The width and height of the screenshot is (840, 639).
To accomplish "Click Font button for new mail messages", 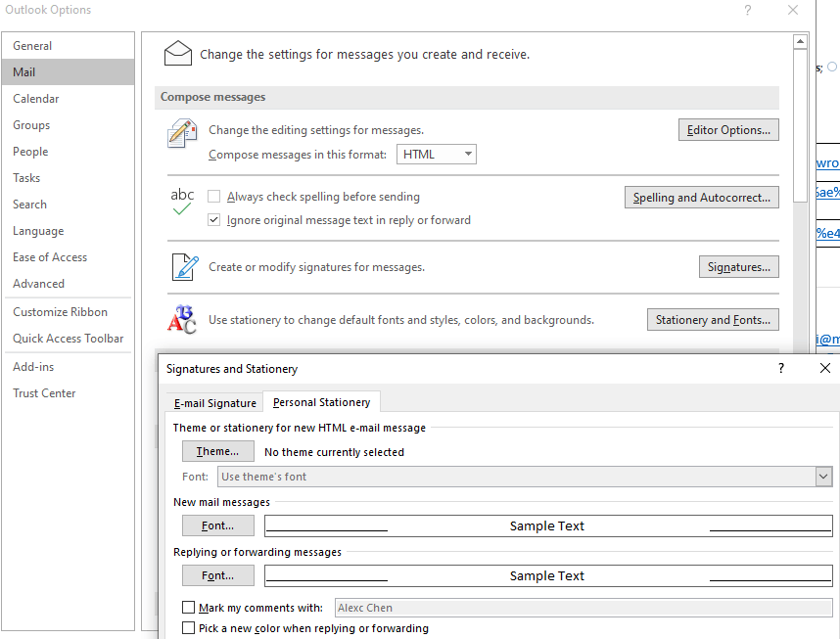I will pos(218,525).
